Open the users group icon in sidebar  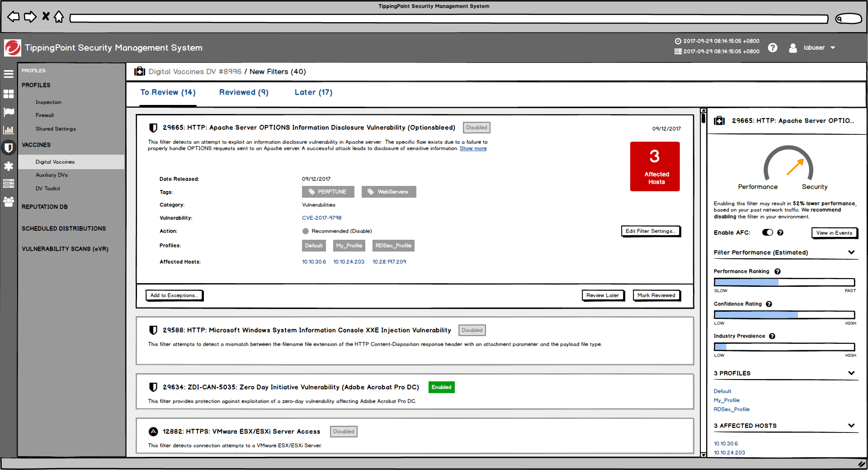(9, 202)
